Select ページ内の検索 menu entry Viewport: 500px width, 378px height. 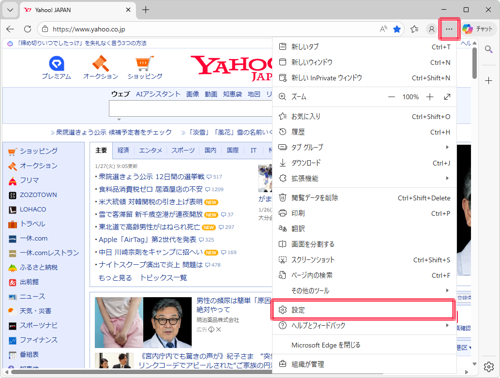(364, 275)
